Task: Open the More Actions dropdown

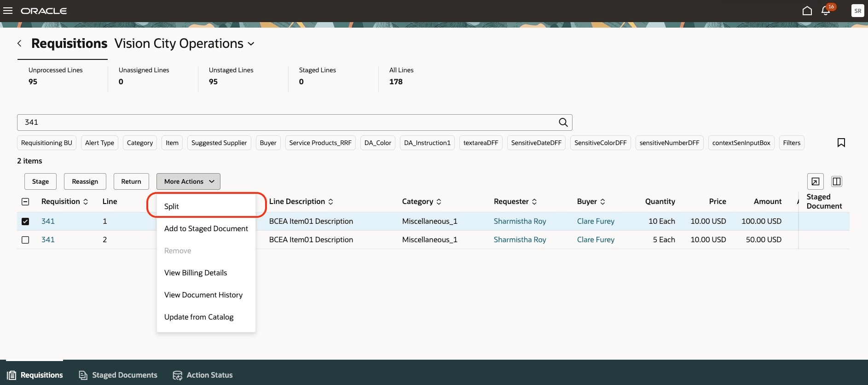Action: pos(188,181)
